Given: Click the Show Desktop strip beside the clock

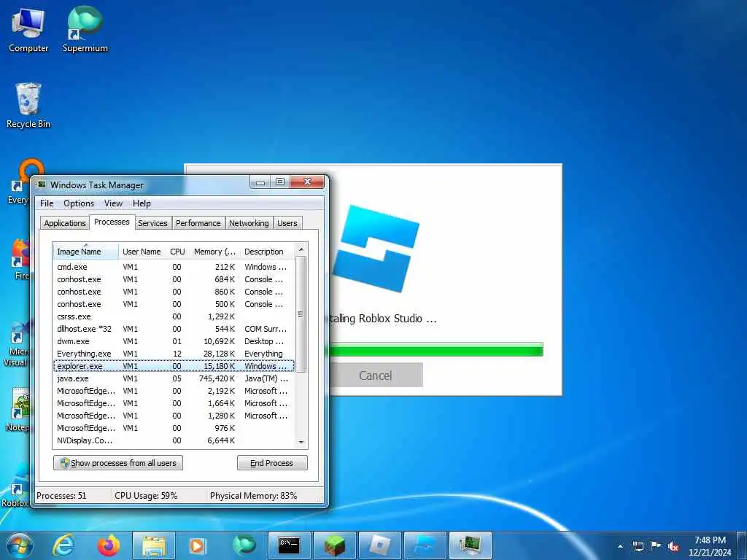Looking at the screenshot, I should [x=743, y=545].
